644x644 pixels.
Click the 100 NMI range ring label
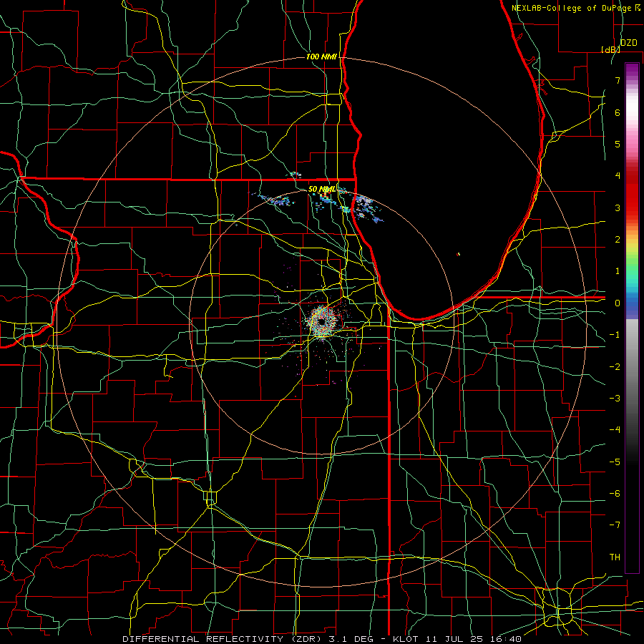321,57
